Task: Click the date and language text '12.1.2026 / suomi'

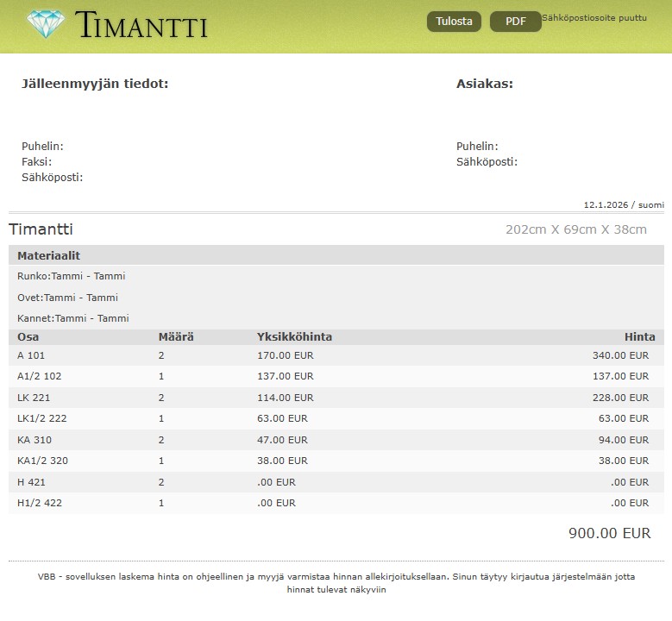Action: [x=624, y=205]
